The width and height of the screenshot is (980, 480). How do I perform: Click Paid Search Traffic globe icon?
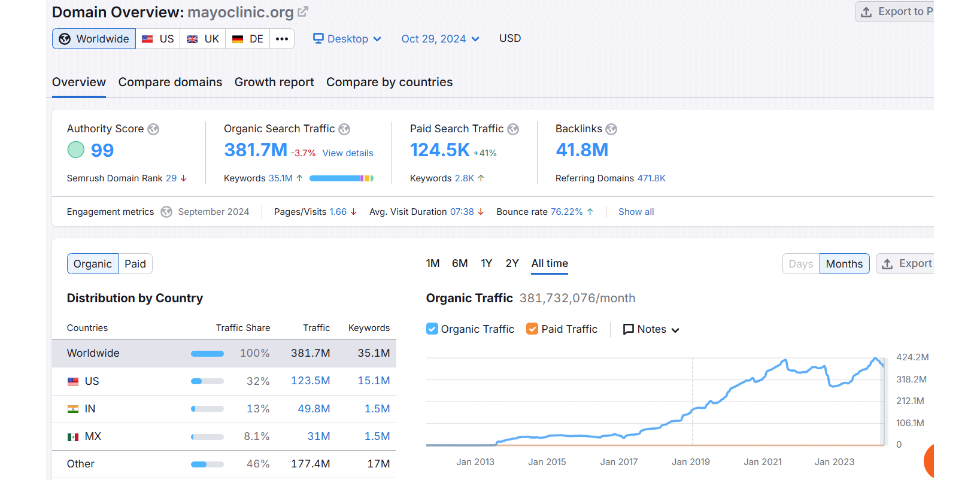[513, 129]
